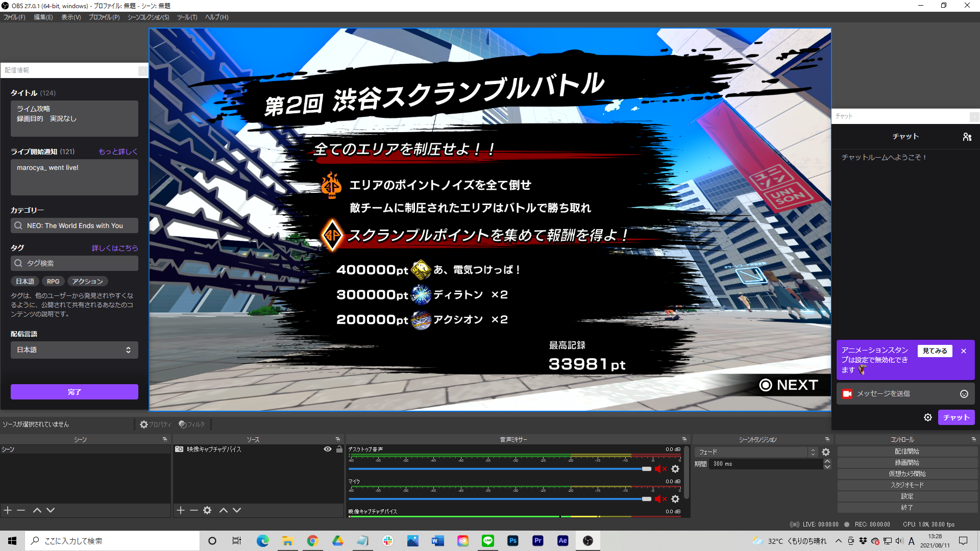
Task: Click 配信開始 to start streaming
Action: click(x=907, y=452)
